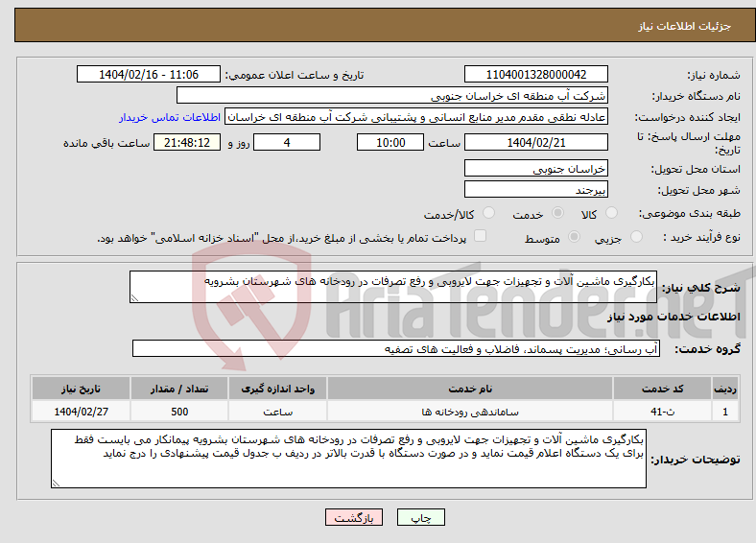756x543 pixels.
Task: Click the توضیحات خریدار notes textarea
Action: [348, 459]
